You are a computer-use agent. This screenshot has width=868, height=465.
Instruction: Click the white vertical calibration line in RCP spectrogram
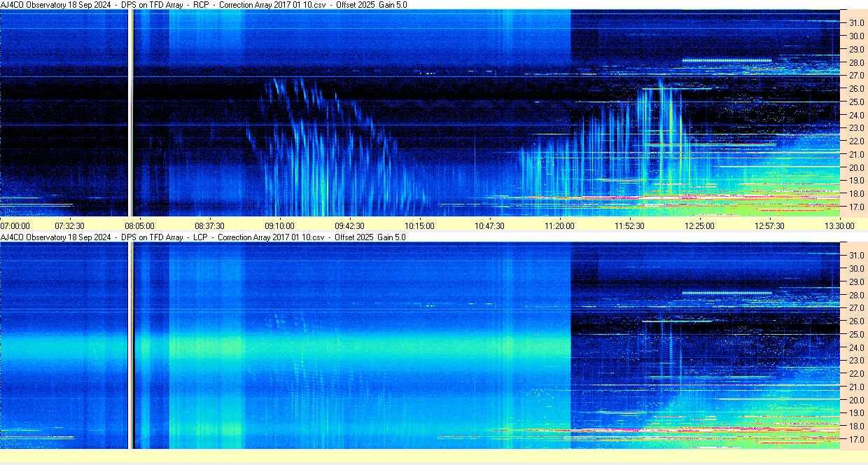coord(131,113)
